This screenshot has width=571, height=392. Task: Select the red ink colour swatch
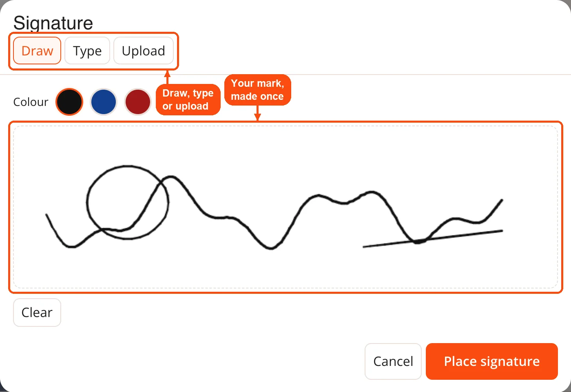[138, 102]
